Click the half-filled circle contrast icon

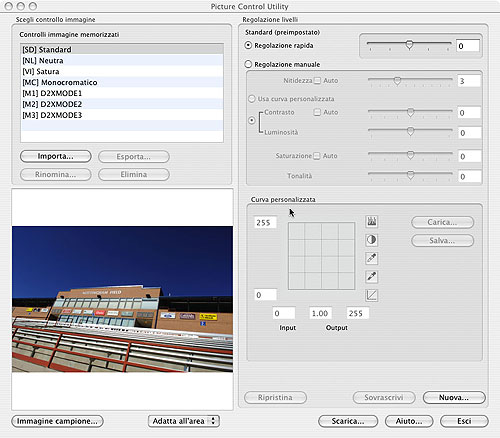pyautogui.click(x=372, y=240)
